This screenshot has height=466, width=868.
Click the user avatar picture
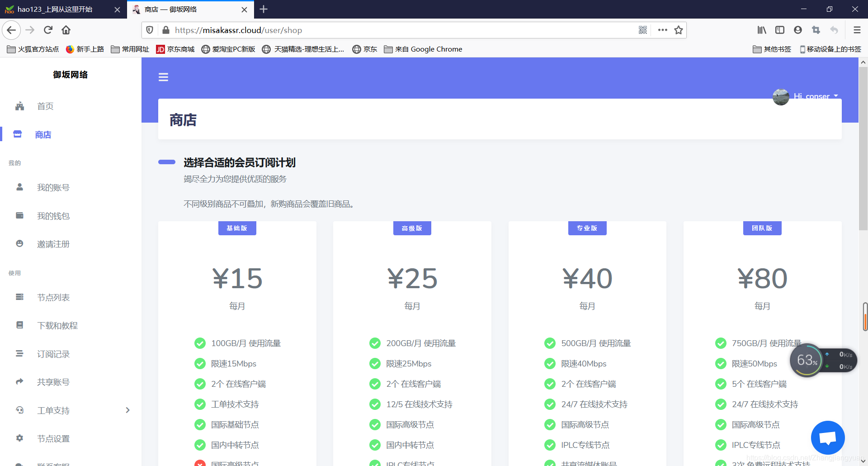[781, 96]
